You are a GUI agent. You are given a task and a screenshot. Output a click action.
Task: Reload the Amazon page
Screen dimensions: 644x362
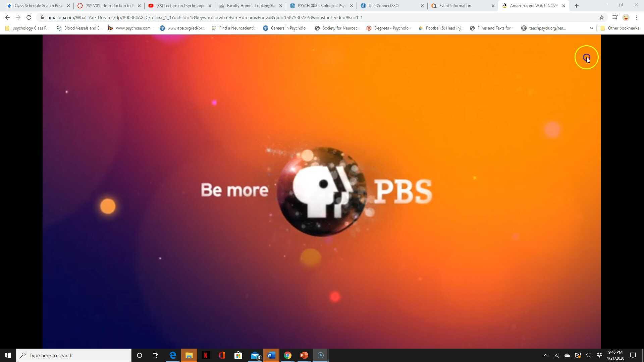pyautogui.click(x=29, y=17)
